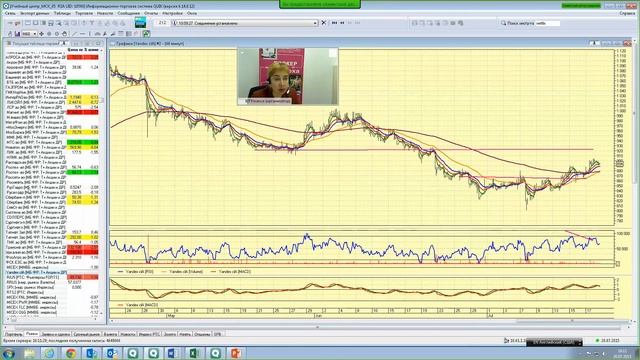Switch to the Валюта tab
This screenshot has height=360, width=640.
pyautogui.click(x=110, y=334)
